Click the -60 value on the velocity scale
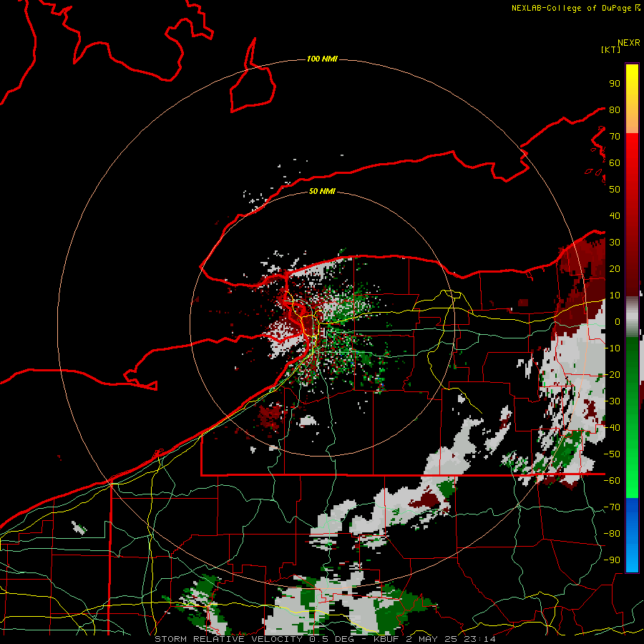Screen dimensions: 644x644 [x=612, y=480]
